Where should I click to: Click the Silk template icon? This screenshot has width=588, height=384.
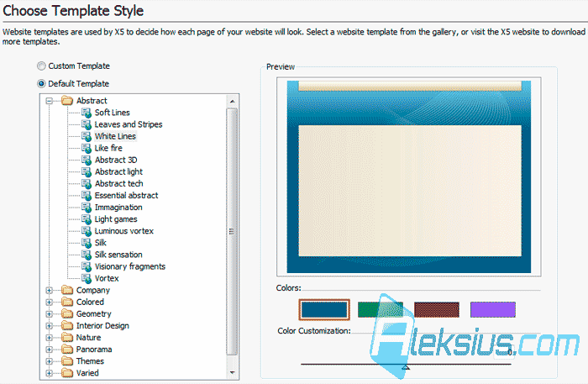(87, 243)
